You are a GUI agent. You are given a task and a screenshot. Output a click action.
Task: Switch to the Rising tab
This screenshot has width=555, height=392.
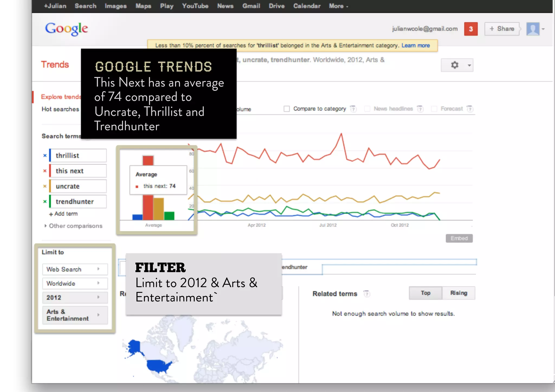point(459,293)
